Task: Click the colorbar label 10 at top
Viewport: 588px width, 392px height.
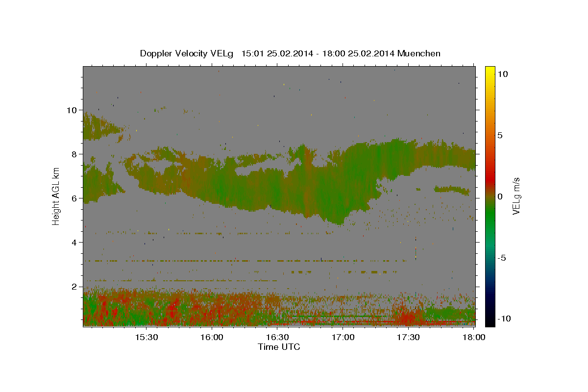Action: [503, 73]
